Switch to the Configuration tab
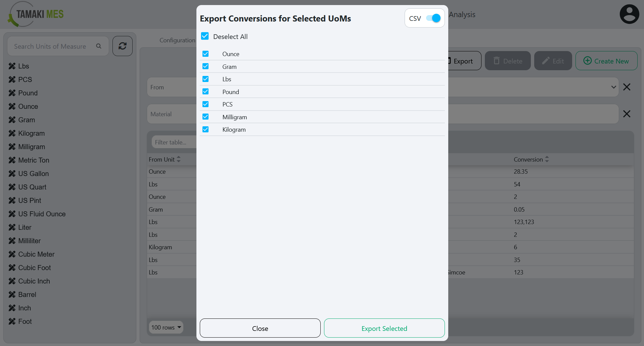 pyautogui.click(x=177, y=40)
